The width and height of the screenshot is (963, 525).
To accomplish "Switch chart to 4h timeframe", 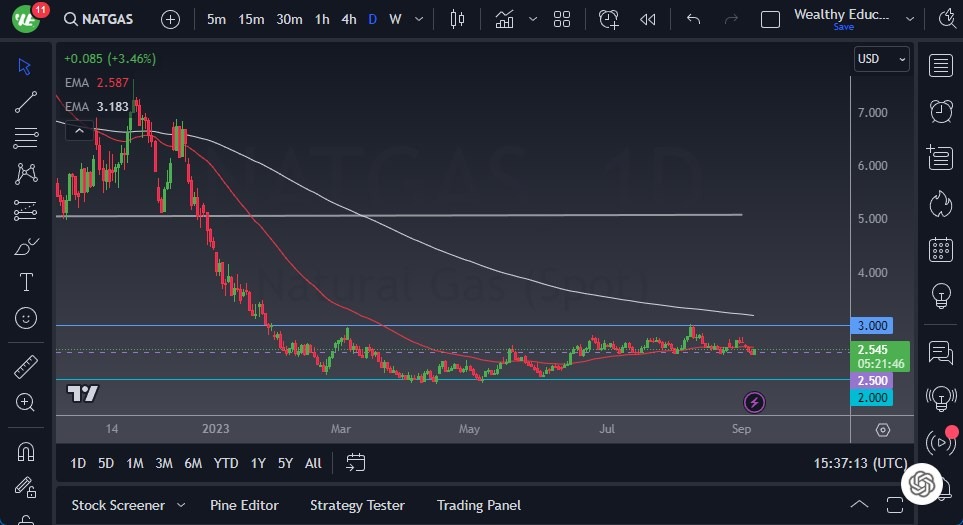I will 348,19.
